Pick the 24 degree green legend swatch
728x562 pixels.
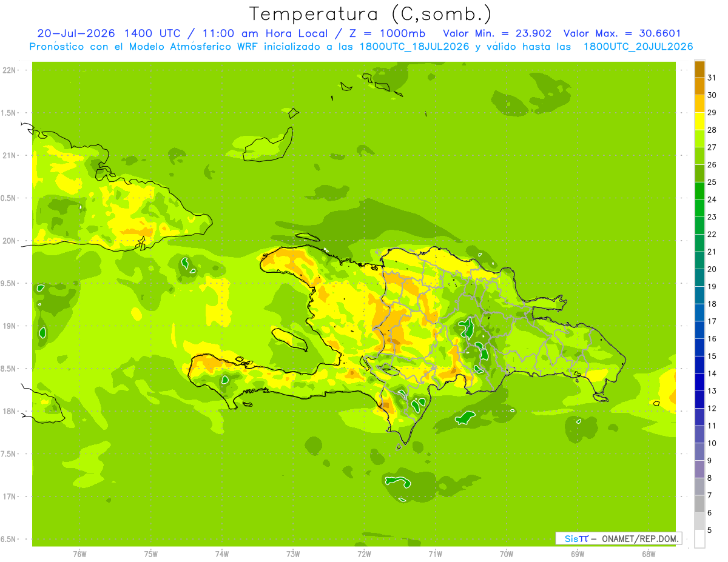click(x=699, y=191)
